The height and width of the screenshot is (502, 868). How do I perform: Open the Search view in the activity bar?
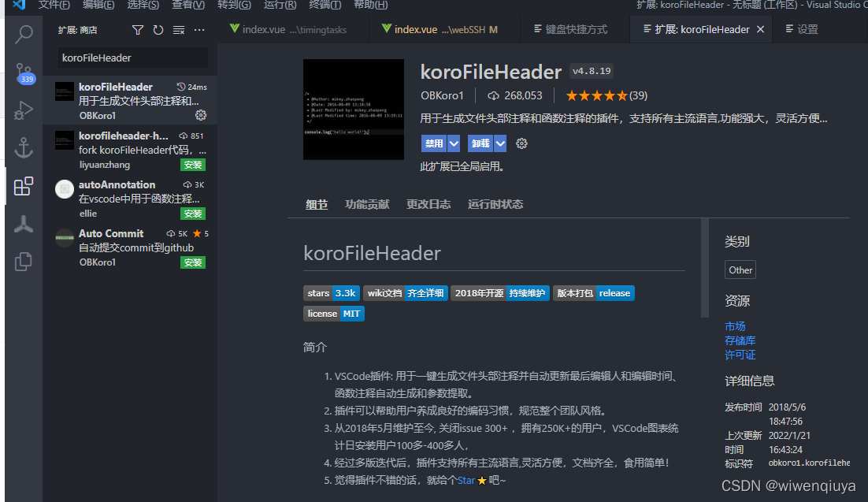click(23, 35)
